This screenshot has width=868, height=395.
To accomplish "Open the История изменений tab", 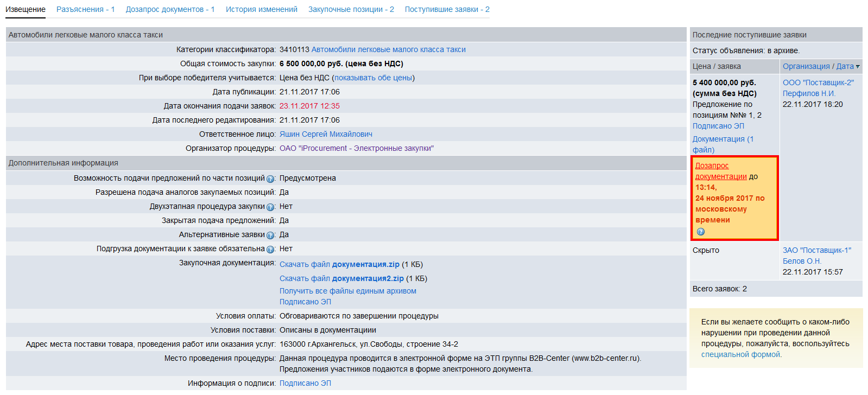I will point(261,9).
